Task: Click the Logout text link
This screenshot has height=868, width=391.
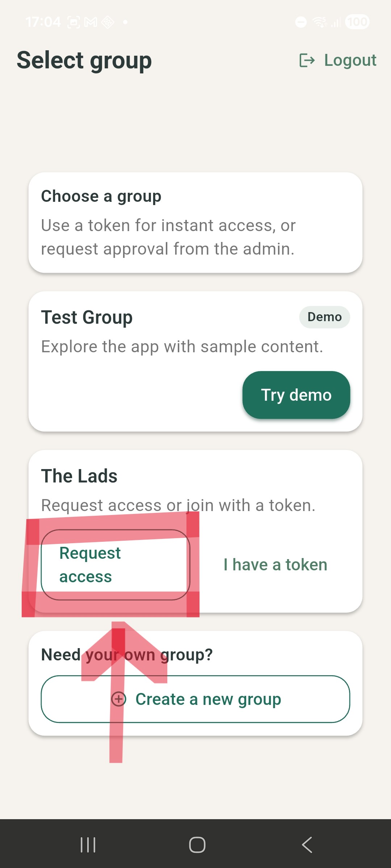Action: click(350, 60)
